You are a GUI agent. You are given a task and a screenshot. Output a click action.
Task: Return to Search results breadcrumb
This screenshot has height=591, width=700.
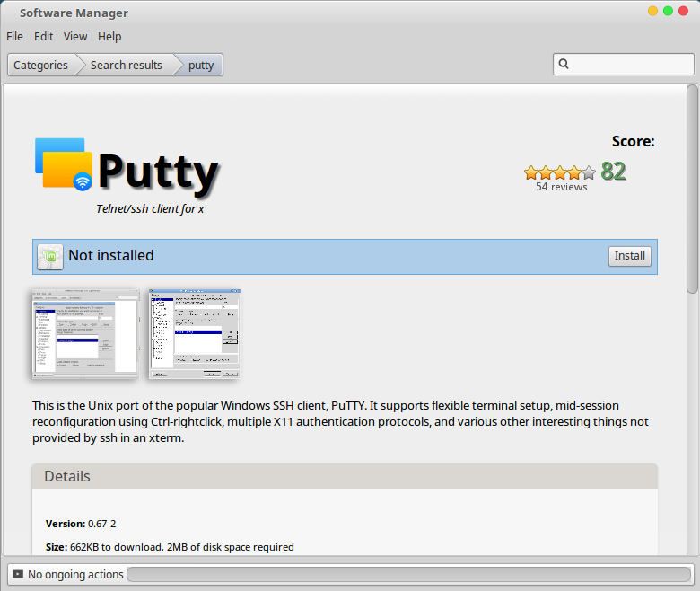point(126,66)
